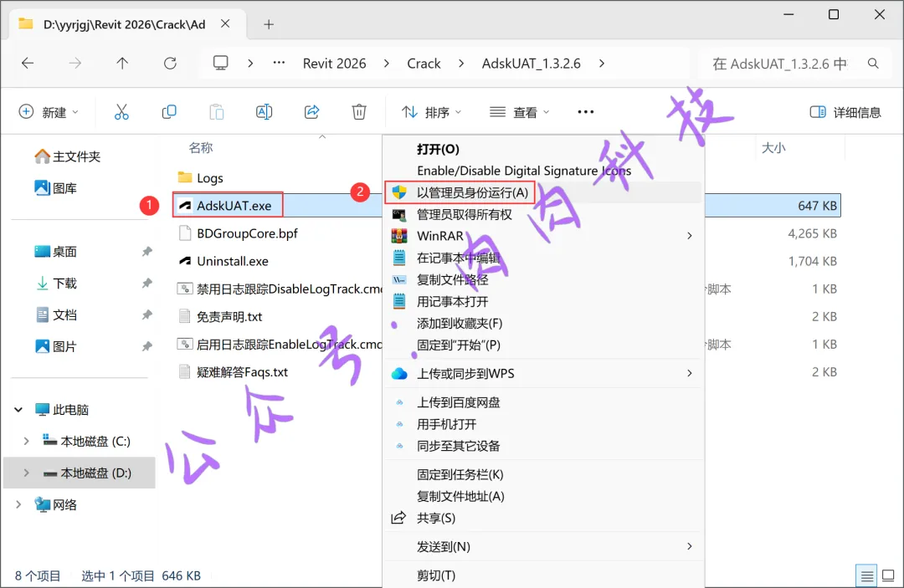Switch to large thumbnails view icon
The height and width of the screenshot is (588, 904).
pos(888,575)
